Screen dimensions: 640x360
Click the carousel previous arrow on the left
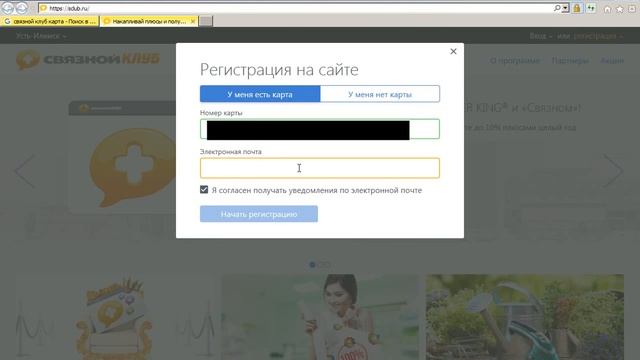pos(24,170)
